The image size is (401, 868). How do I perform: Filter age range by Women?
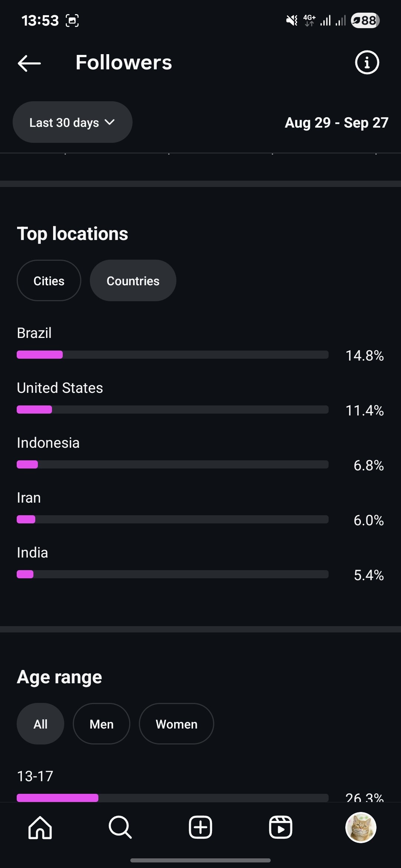pyautogui.click(x=176, y=724)
